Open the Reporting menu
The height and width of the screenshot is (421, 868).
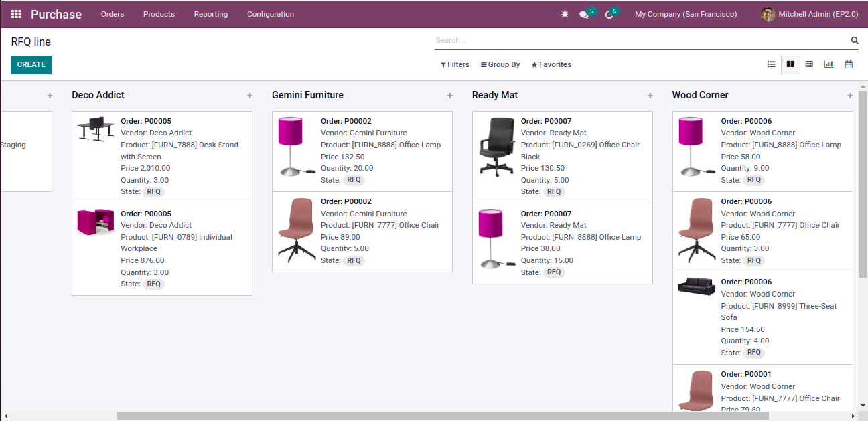(211, 14)
